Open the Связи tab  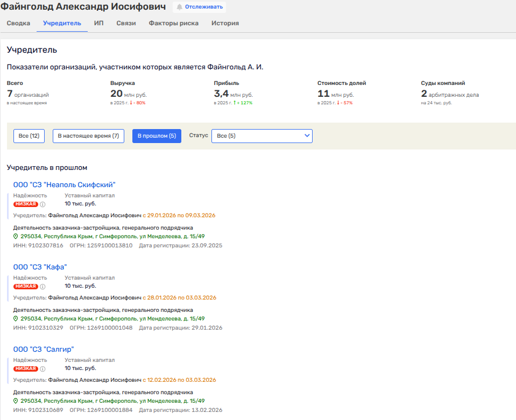pos(126,23)
